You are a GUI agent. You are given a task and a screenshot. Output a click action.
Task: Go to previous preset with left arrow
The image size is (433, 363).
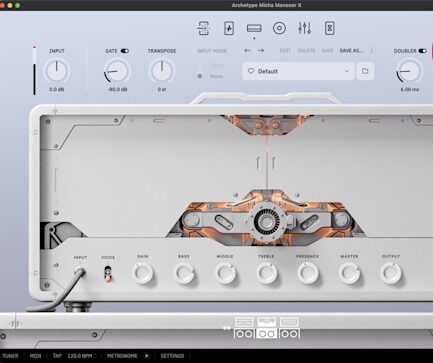click(247, 51)
